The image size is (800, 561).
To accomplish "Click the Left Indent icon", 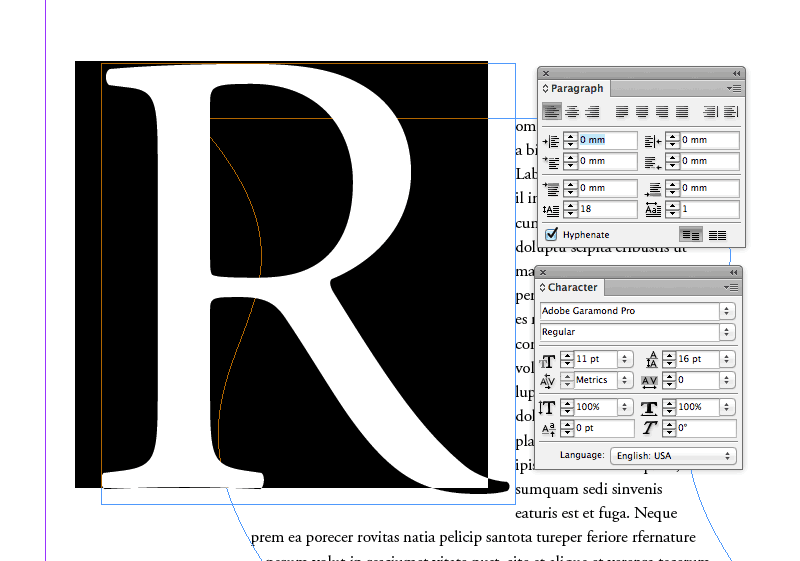I will (552, 141).
